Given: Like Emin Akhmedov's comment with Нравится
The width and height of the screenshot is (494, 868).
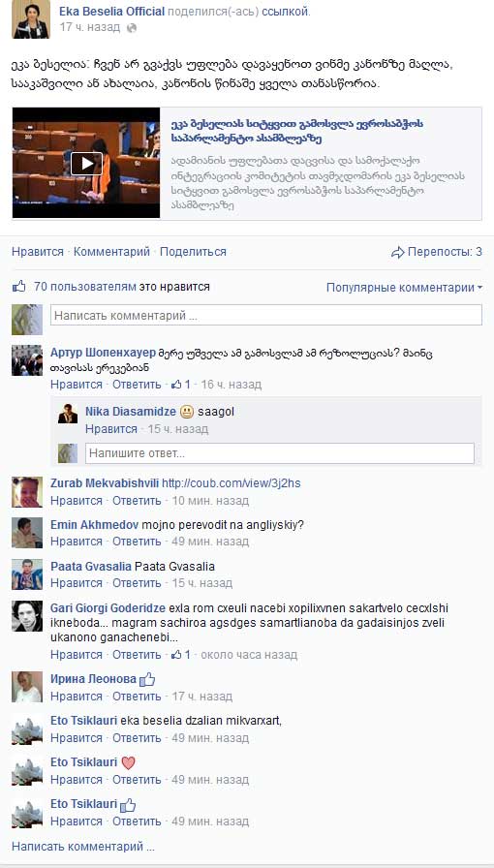Looking at the screenshot, I should point(77,541).
